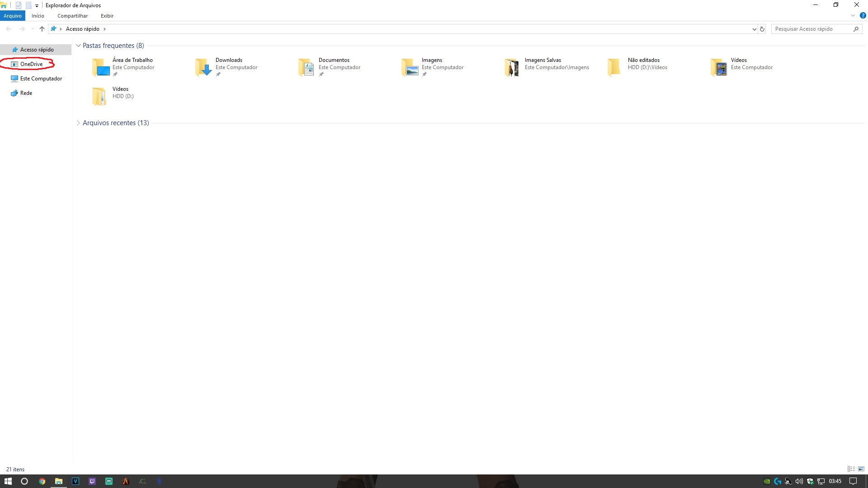Open the Compartilhar ribbon tab
This screenshot has width=868, height=488.
pyautogui.click(x=72, y=16)
